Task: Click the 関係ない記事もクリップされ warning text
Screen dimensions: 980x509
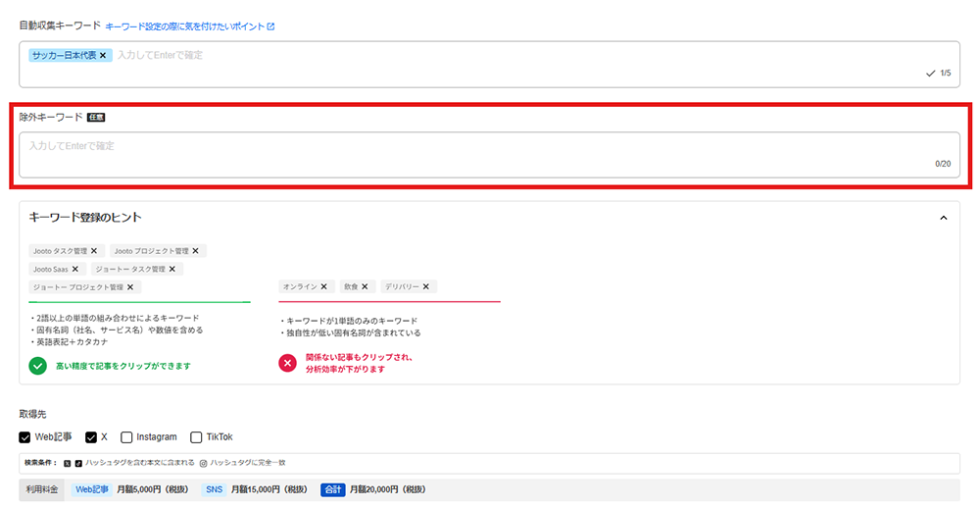Action: point(359,357)
